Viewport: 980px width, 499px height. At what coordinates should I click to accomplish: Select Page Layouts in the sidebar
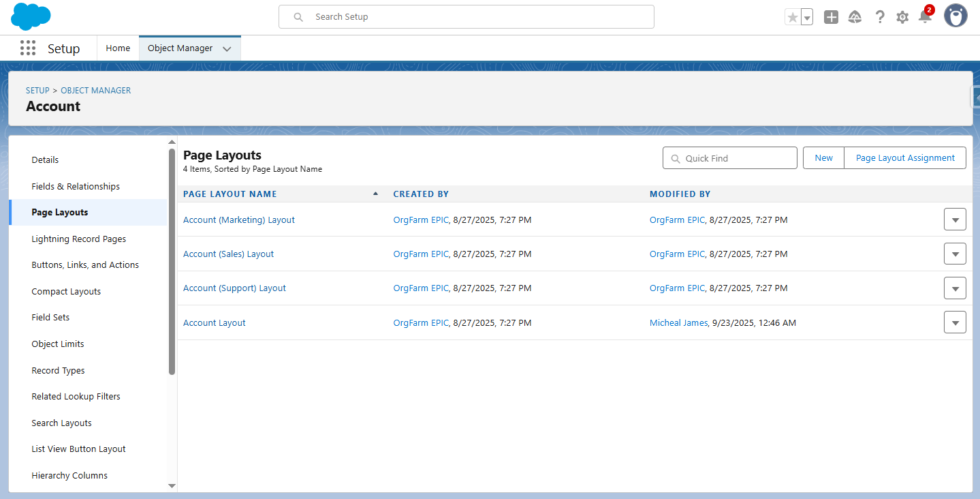tap(88, 213)
